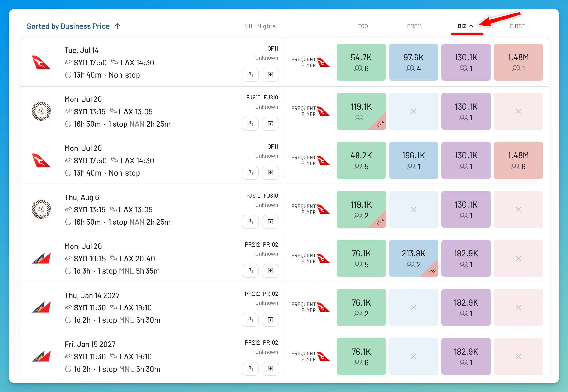Share the Mon, Jul 20 QF11 flight
The height and width of the screenshot is (392, 568).
coord(250,173)
